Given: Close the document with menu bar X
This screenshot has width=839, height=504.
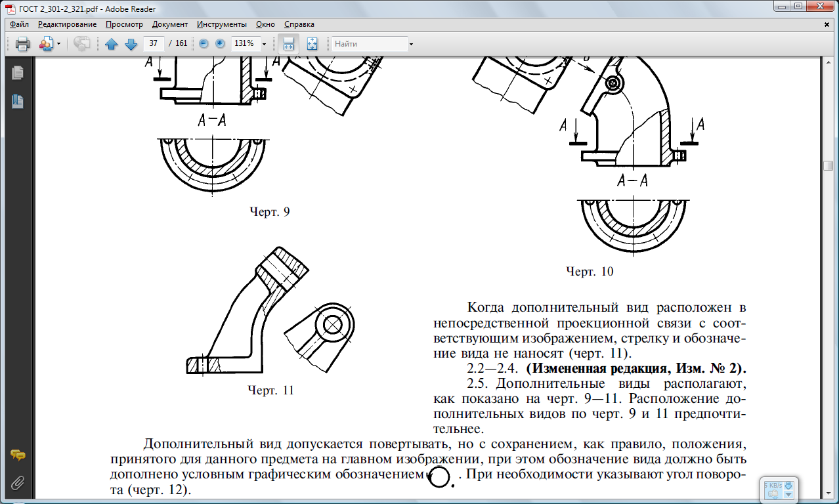Looking at the screenshot, I should coord(827,24).
